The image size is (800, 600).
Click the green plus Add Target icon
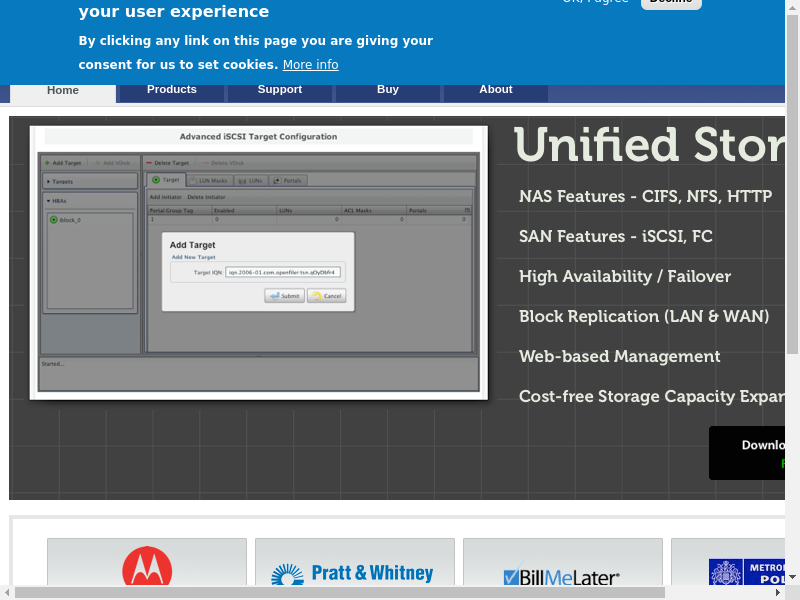coord(47,162)
